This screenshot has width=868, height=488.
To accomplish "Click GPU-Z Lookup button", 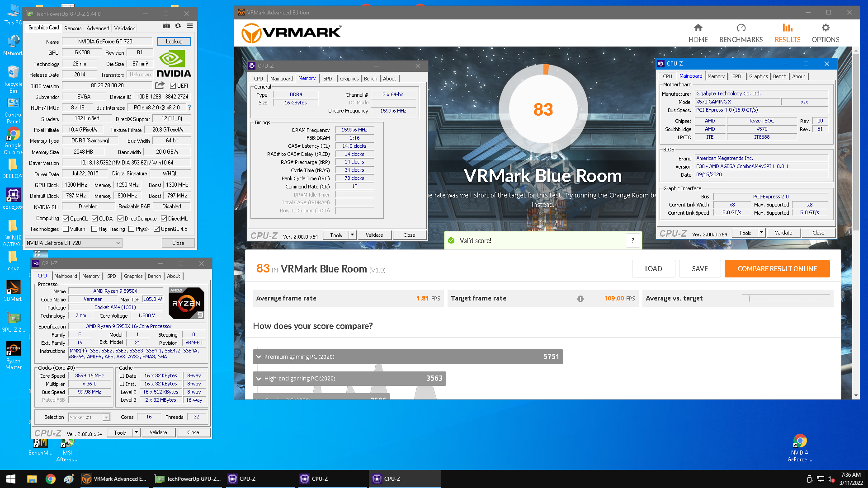I will point(174,41).
